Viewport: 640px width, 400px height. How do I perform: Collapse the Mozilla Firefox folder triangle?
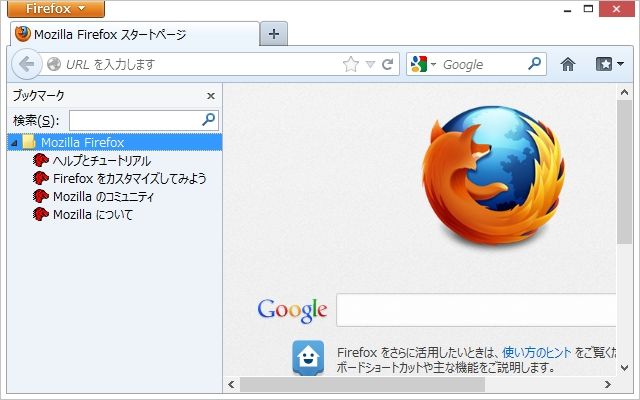click(x=14, y=143)
